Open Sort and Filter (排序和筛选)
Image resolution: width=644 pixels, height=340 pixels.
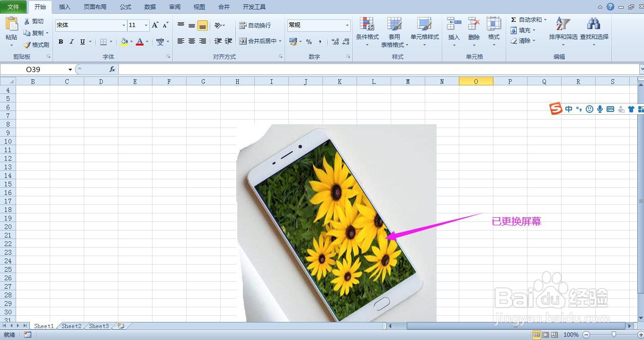coord(563,32)
